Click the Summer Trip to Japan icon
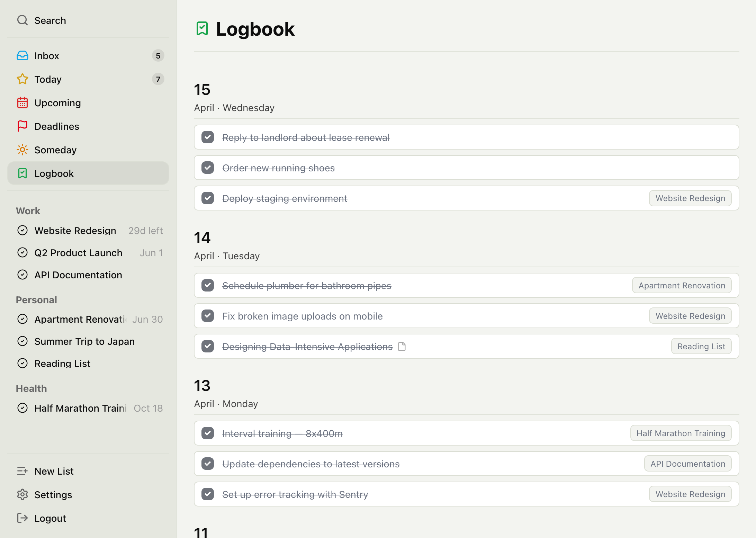Screen dimensions: 756x538 click(x=22, y=341)
